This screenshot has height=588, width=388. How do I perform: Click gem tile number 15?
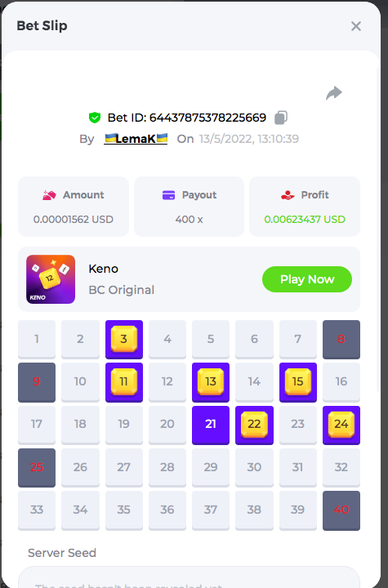point(298,382)
